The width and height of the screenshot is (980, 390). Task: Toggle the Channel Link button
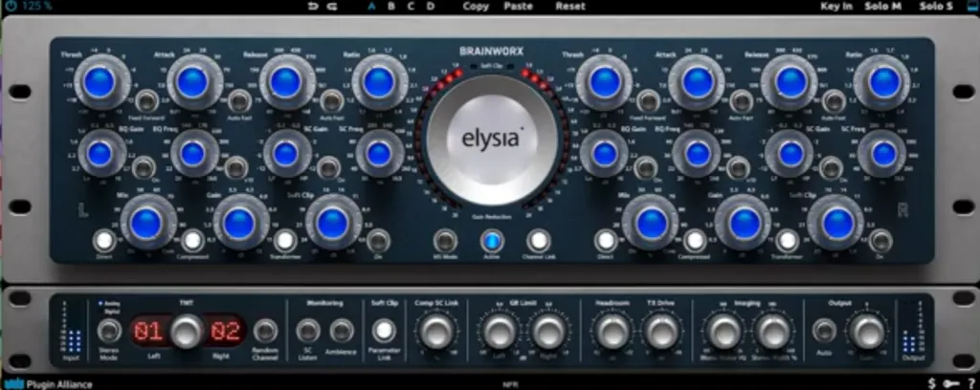[x=538, y=240]
